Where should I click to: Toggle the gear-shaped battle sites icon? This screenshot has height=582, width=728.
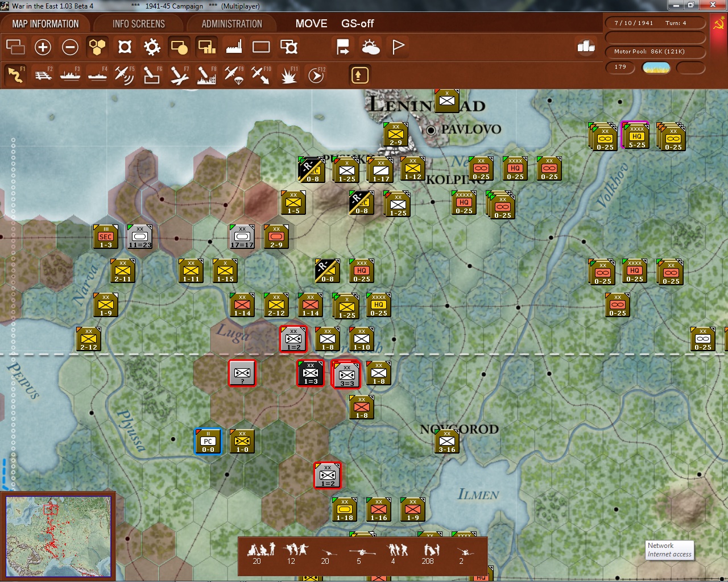click(x=152, y=47)
